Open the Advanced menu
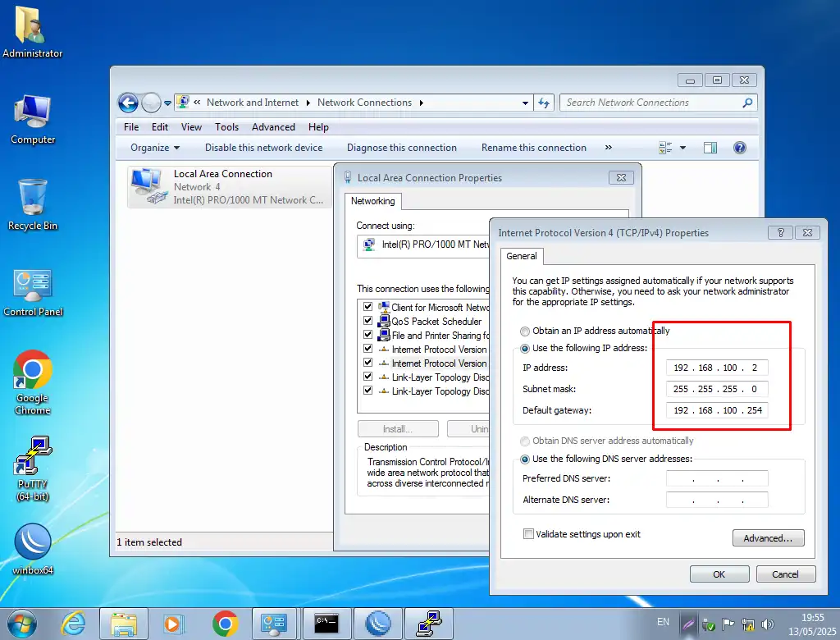The width and height of the screenshot is (840, 640). click(273, 127)
